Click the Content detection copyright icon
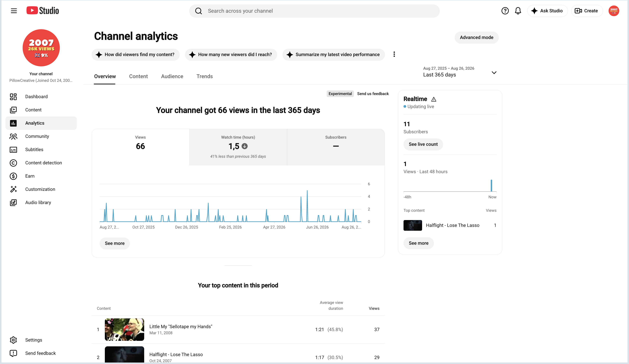 tap(13, 163)
